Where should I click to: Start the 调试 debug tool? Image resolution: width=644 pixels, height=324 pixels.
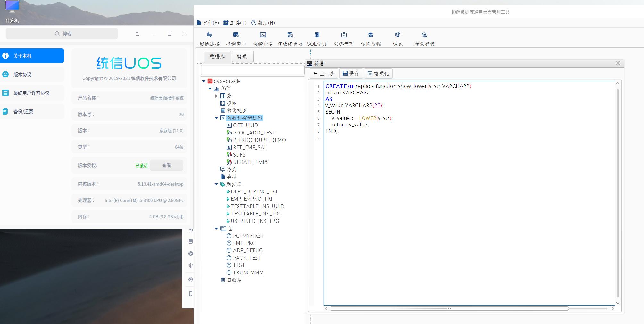point(397,35)
